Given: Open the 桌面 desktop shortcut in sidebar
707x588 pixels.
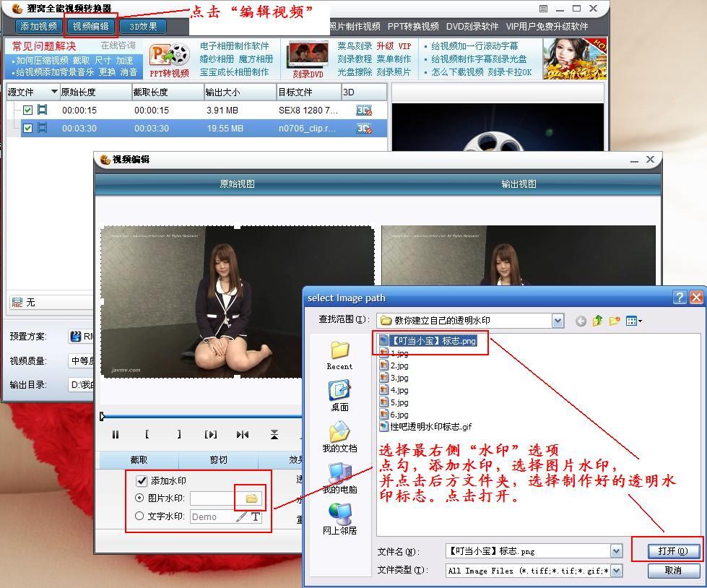Looking at the screenshot, I should 339,396.
